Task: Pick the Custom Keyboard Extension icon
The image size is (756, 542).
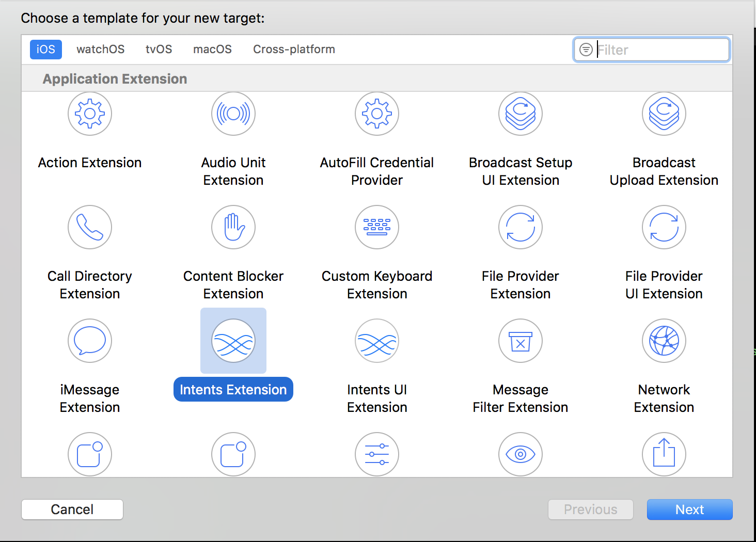Action: 377,227
